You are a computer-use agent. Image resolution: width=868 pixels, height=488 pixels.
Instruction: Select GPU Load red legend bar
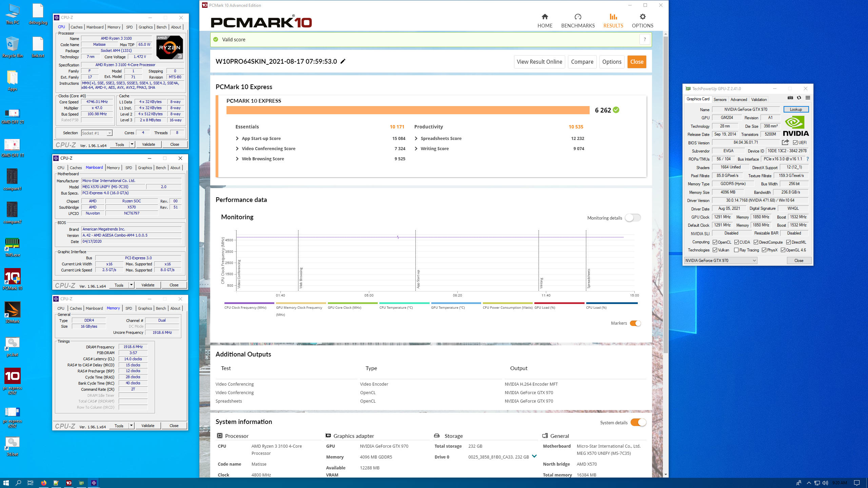pyautogui.click(x=559, y=303)
